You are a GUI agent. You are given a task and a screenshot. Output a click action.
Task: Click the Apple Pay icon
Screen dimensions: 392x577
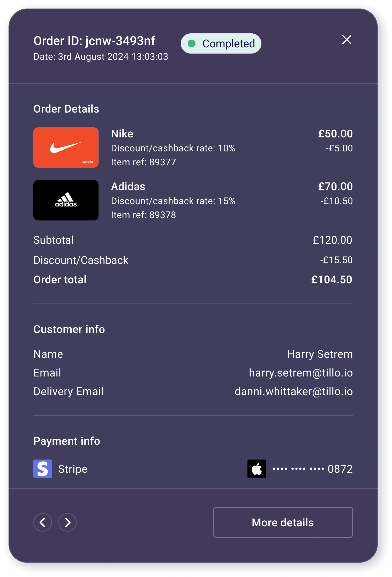point(257,469)
